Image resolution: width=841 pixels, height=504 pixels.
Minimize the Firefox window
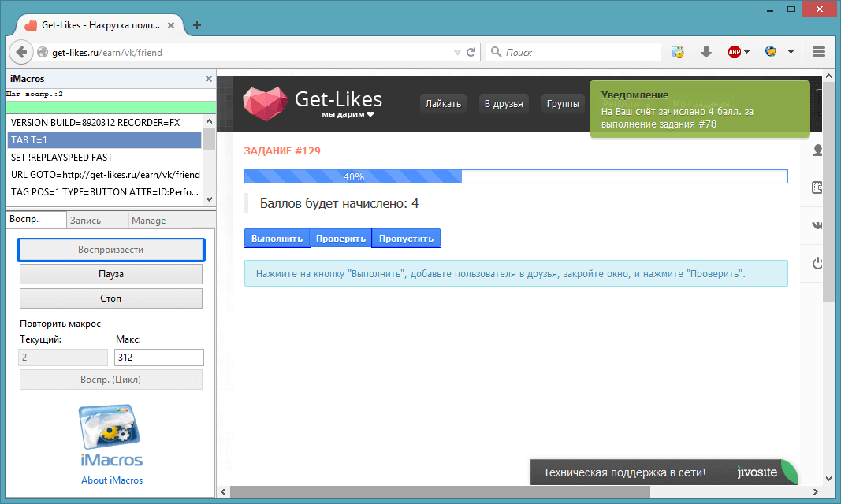[x=769, y=9]
